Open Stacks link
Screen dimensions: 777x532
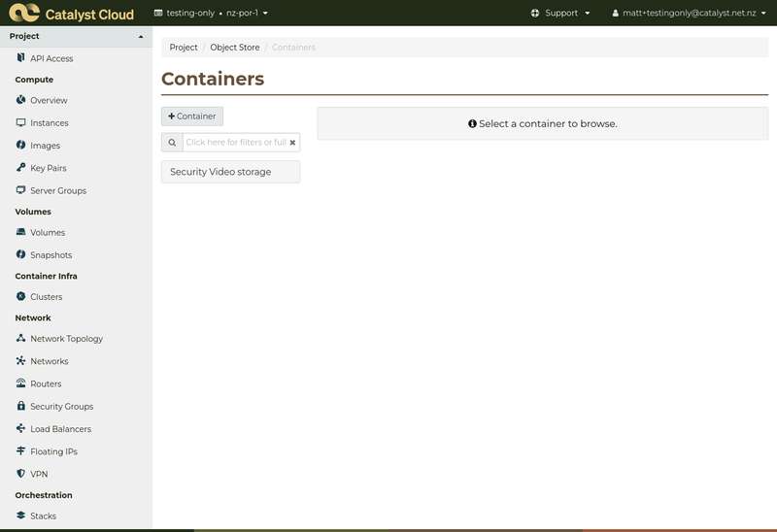[x=43, y=515]
